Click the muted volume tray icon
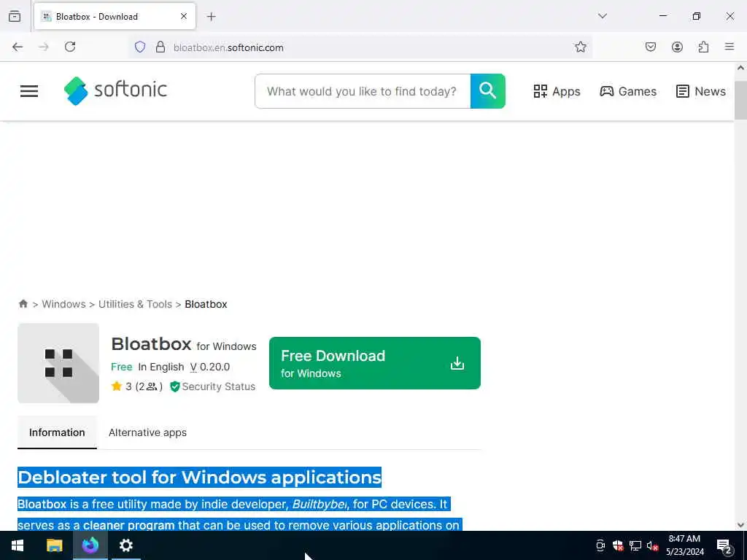Viewport: 747px width, 560px height. pos(652,545)
